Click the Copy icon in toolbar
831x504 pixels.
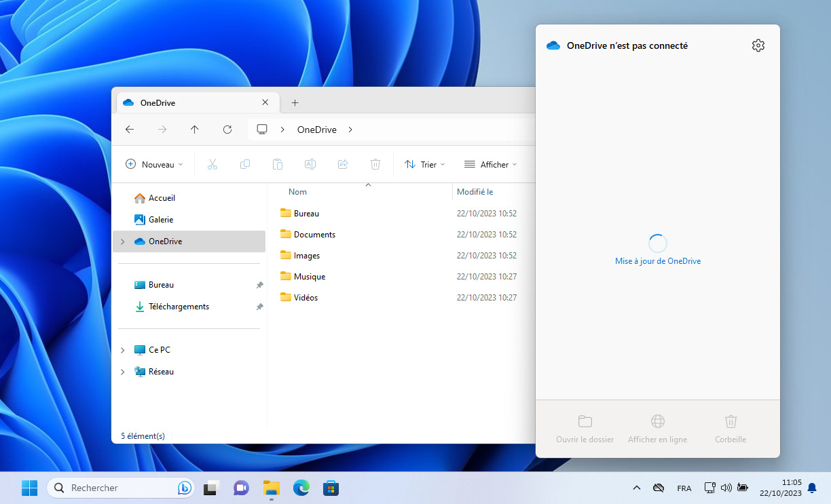click(245, 164)
